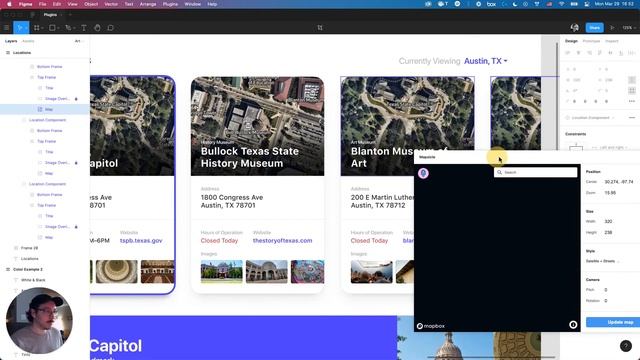Screen dimensions: 640x360
Task: Click the align horizontal centers icon
Action: coord(578,53)
